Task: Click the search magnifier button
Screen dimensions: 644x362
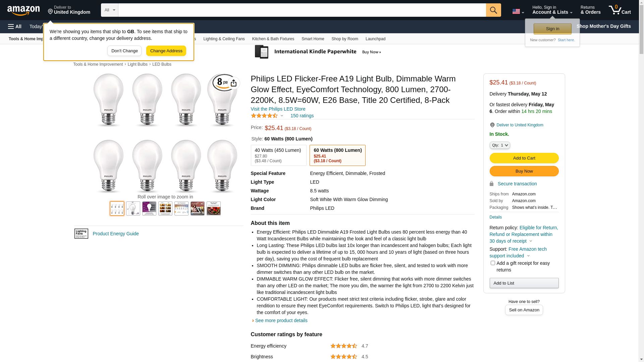Action: (x=493, y=10)
